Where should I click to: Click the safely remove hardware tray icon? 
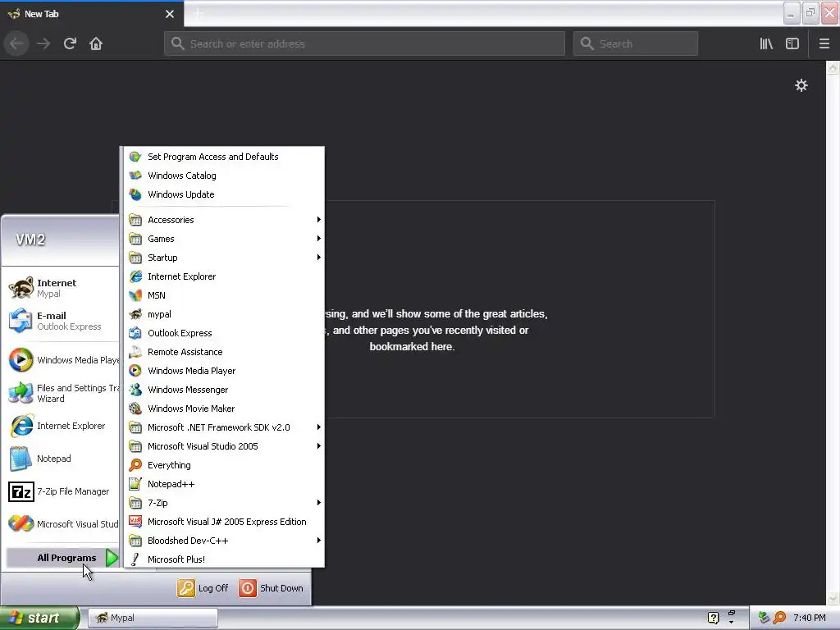[x=764, y=618]
